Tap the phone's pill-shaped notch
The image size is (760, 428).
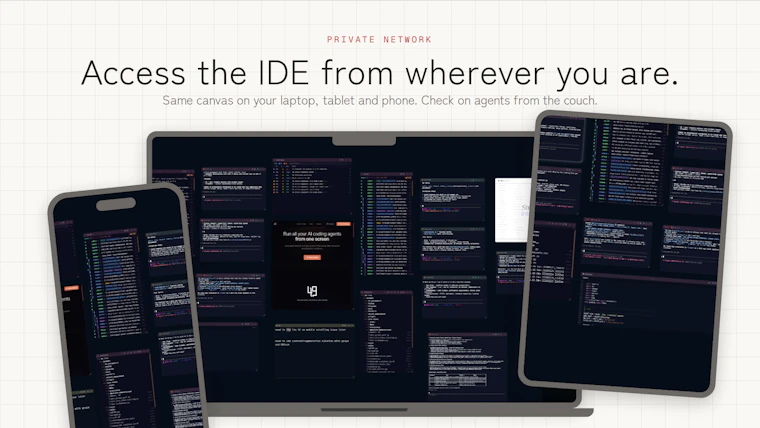click(x=116, y=204)
